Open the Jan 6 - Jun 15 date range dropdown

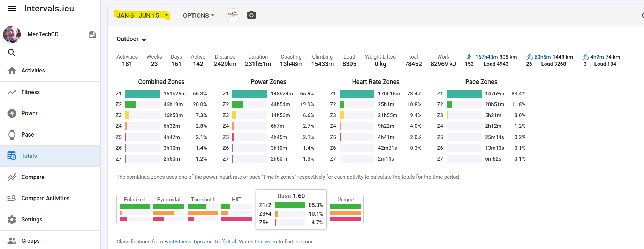(142, 15)
